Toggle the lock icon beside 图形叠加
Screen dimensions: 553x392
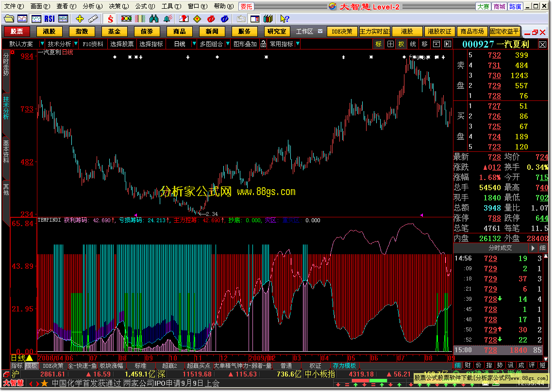click(x=264, y=44)
